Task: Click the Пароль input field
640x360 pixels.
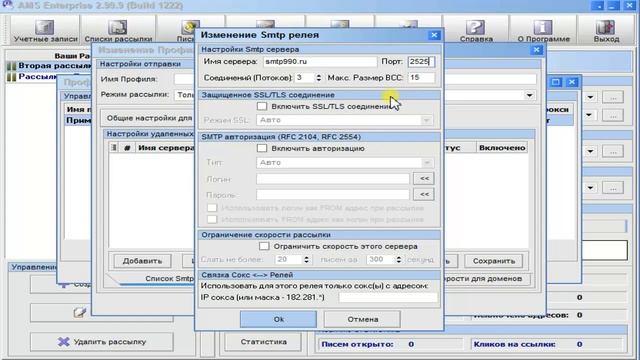Action: pos(333,195)
